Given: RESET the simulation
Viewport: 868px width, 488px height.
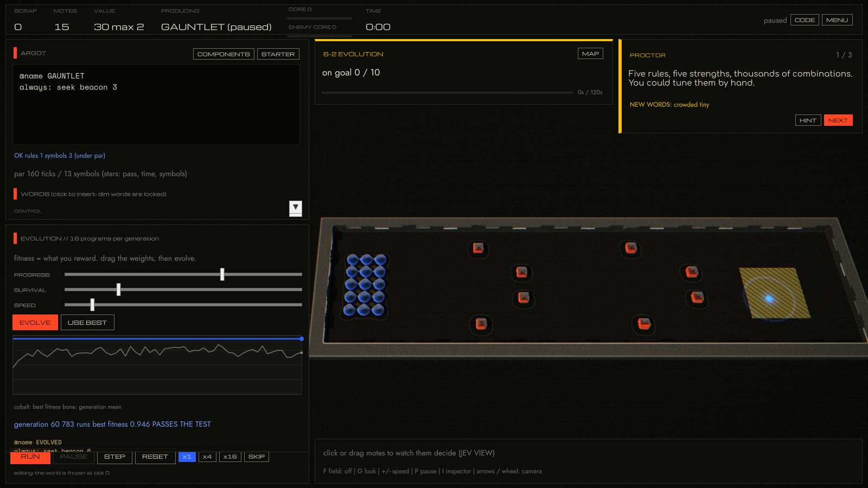Looking at the screenshot, I should click(155, 457).
